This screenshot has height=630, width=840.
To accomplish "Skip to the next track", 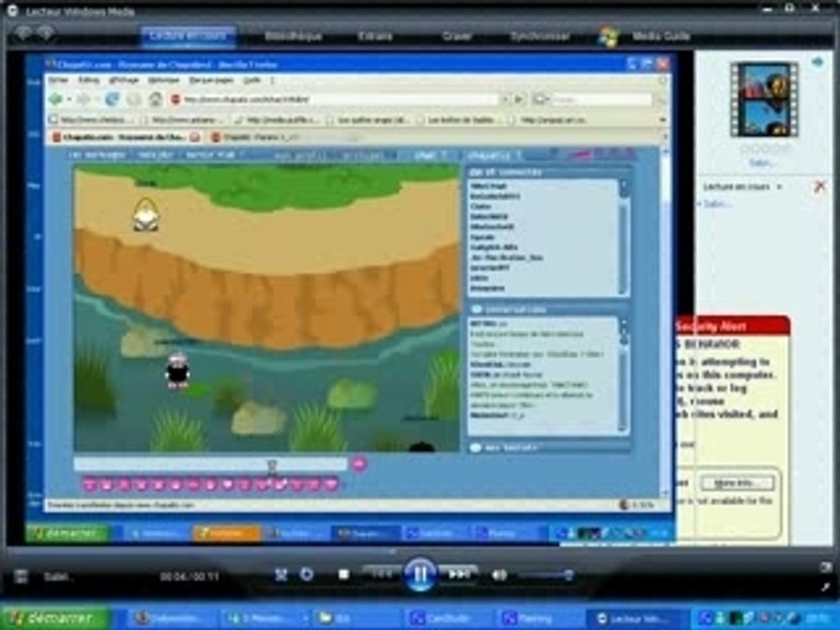I will pos(458,574).
